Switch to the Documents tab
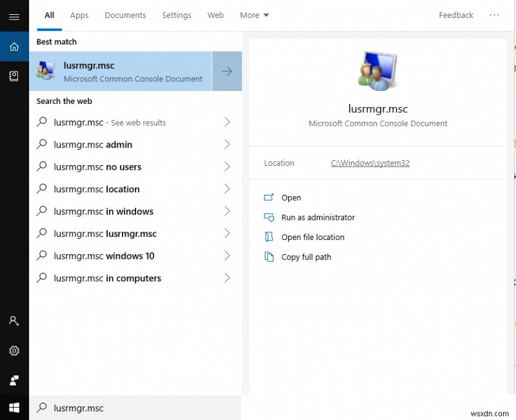This screenshot has width=516, height=420. (125, 15)
